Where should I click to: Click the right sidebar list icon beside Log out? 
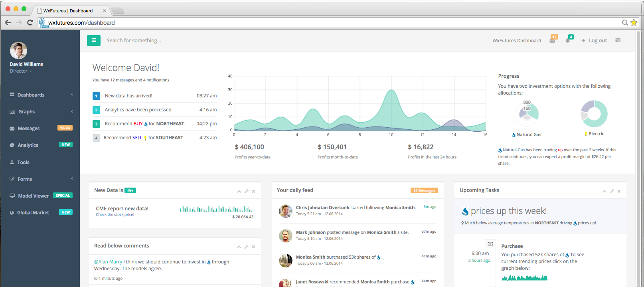coord(618,40)
